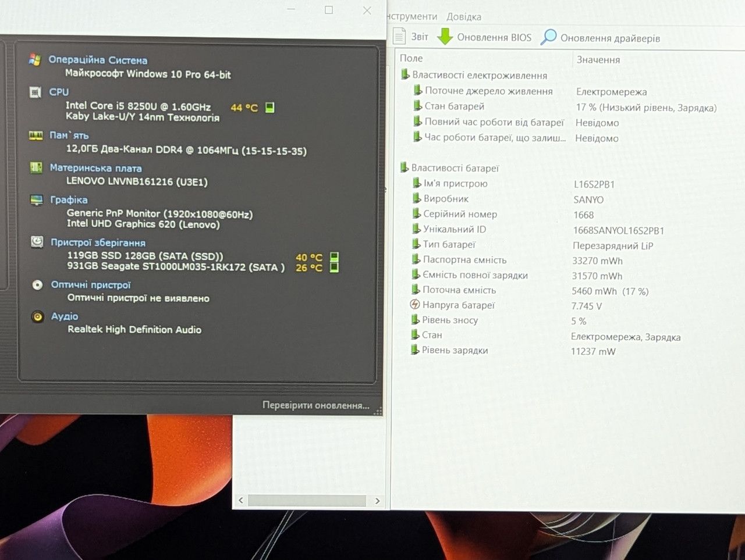Select the Ємність повної зарядки row label
The image size is (745, 560).
475,275
